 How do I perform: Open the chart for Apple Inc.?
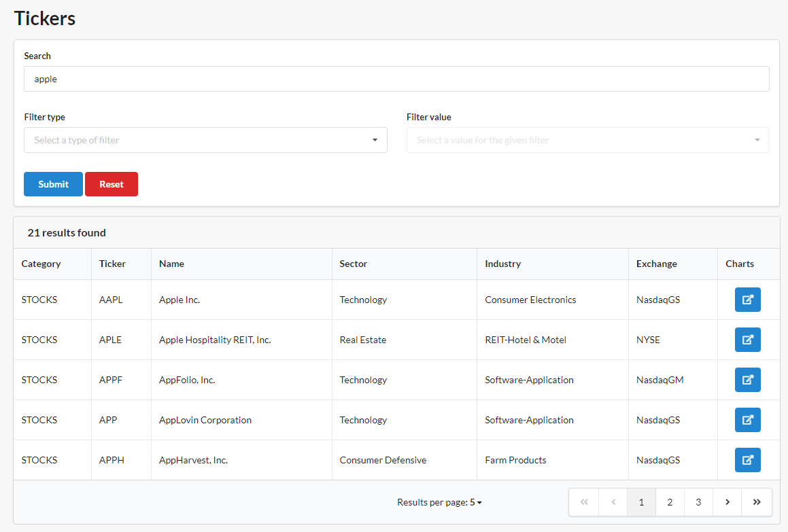tap(747, 300)
